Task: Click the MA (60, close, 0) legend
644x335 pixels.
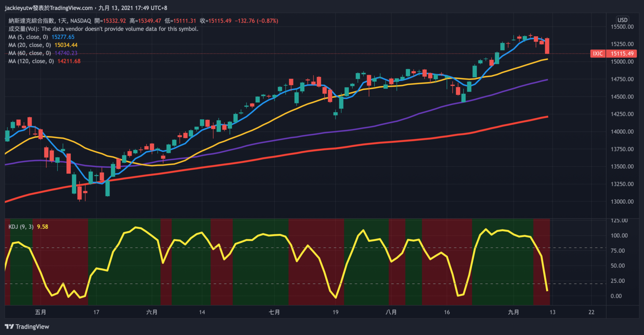Action: 29,53
